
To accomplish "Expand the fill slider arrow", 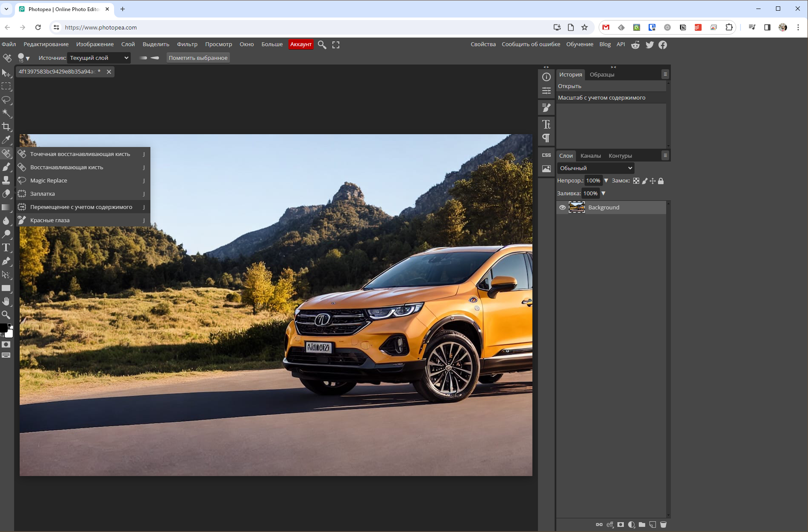I will (603, 194).
